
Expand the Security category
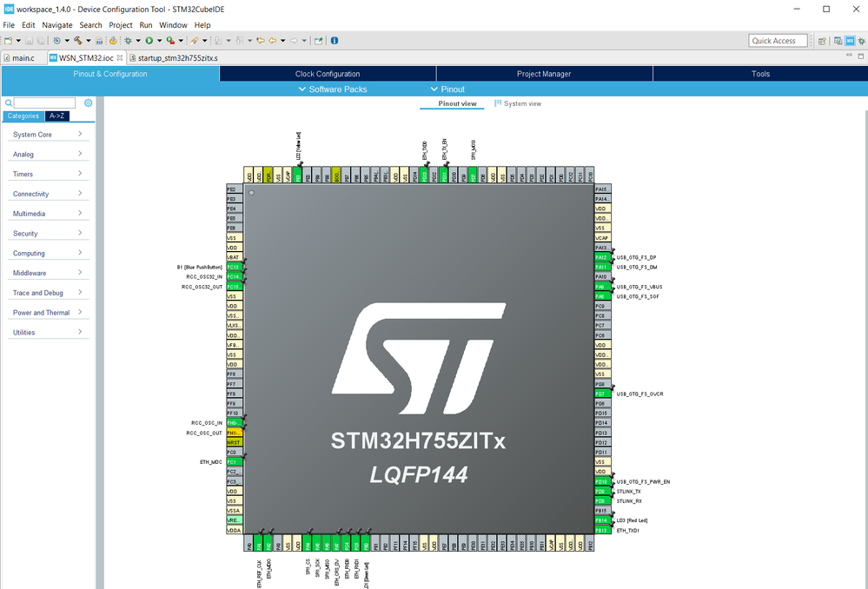(48, 234)
